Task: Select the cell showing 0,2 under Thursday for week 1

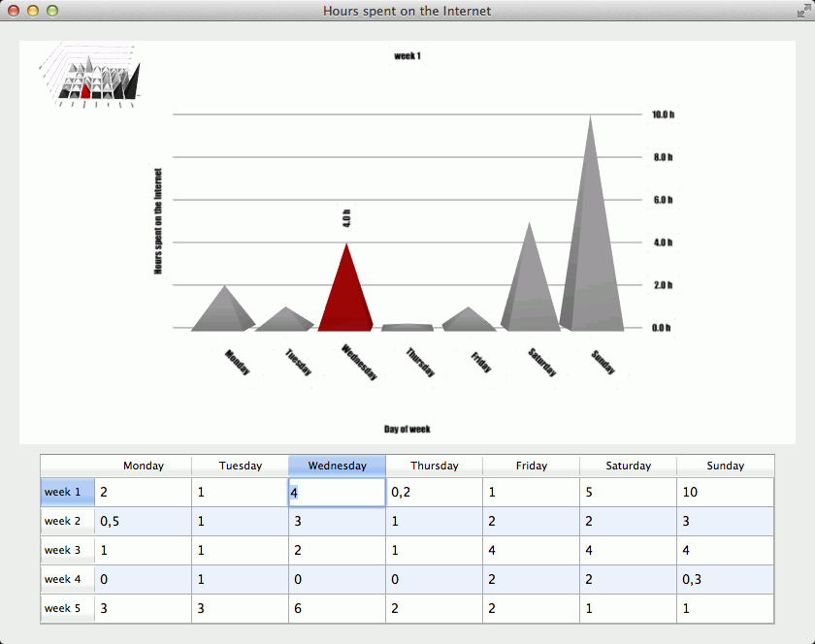Action: pos(434,492)
